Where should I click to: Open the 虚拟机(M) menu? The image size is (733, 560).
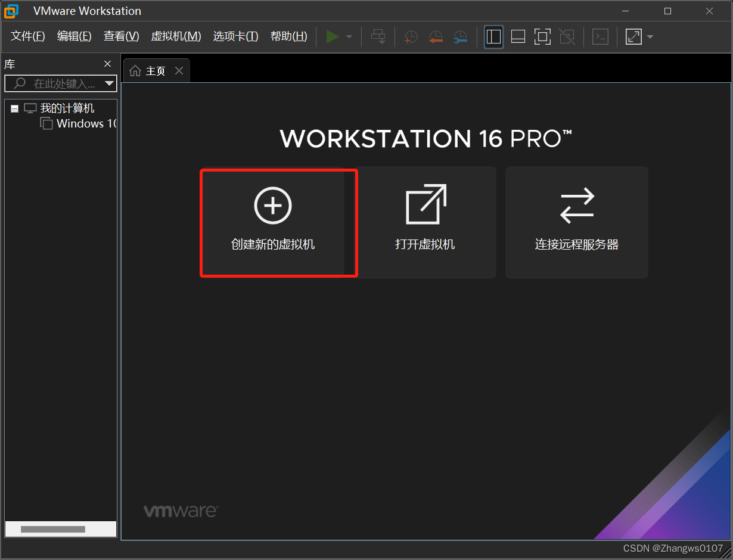tap(176, 36)
